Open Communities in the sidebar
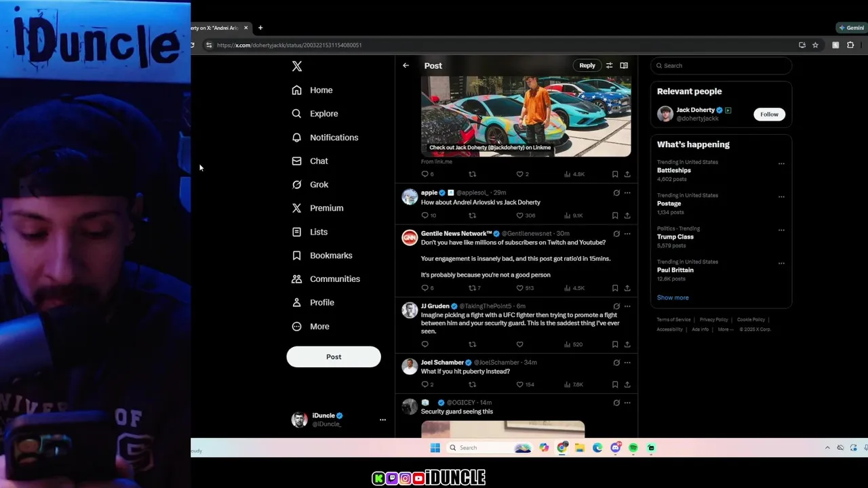Screen dimensions: 868x488 coord(325,279)
